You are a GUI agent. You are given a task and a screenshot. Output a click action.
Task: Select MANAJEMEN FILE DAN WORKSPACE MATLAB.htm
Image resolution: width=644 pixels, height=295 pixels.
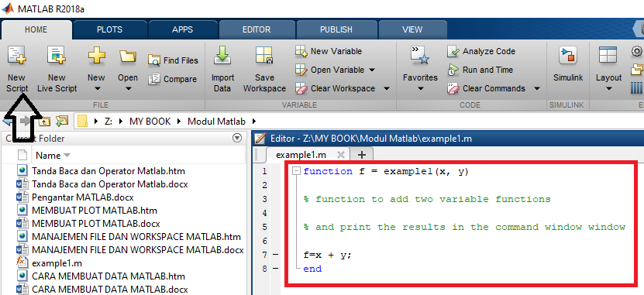[x=136, y=237]
